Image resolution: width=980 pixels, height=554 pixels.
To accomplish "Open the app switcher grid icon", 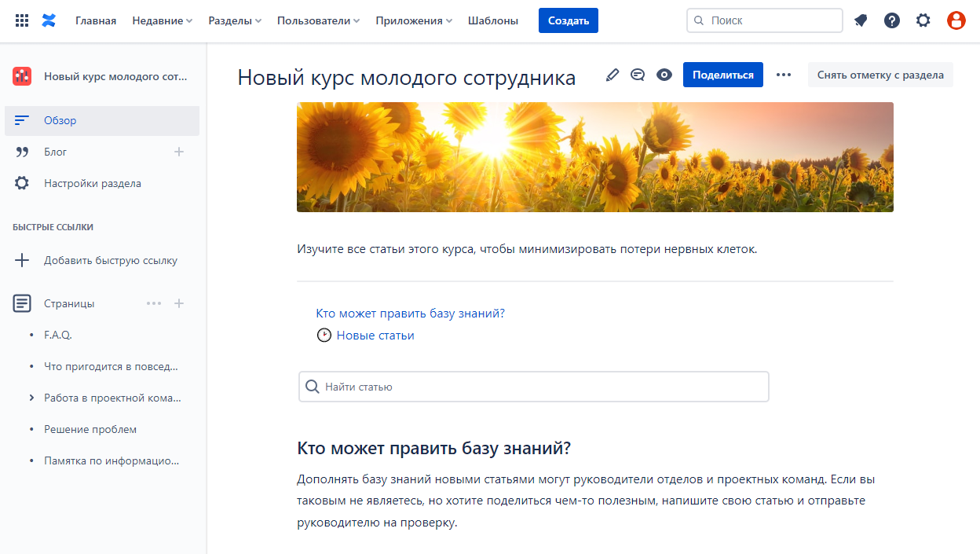I will (22, 20).
